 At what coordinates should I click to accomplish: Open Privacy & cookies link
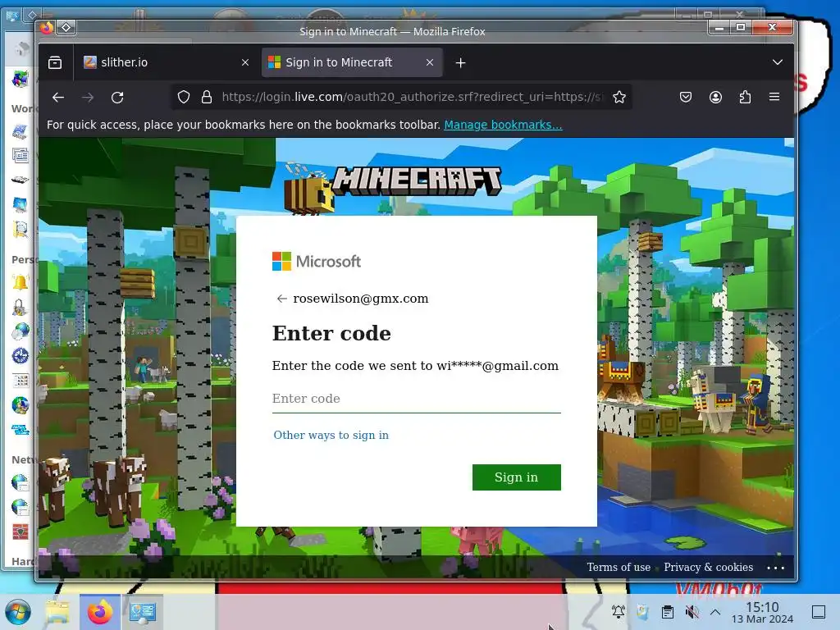[708, 568]
